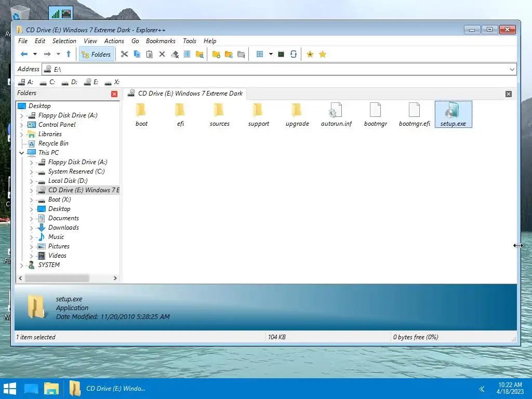This screenshot has width=532, height=399.
Task: Jump to drive A: on the drives bar
Action: (x=26, y=82)
